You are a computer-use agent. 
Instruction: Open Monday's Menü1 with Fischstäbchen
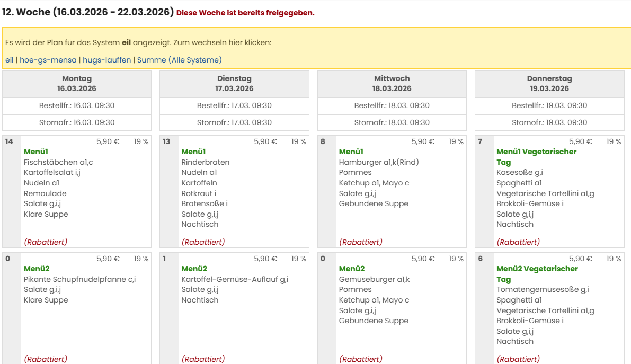pos(36,152)
